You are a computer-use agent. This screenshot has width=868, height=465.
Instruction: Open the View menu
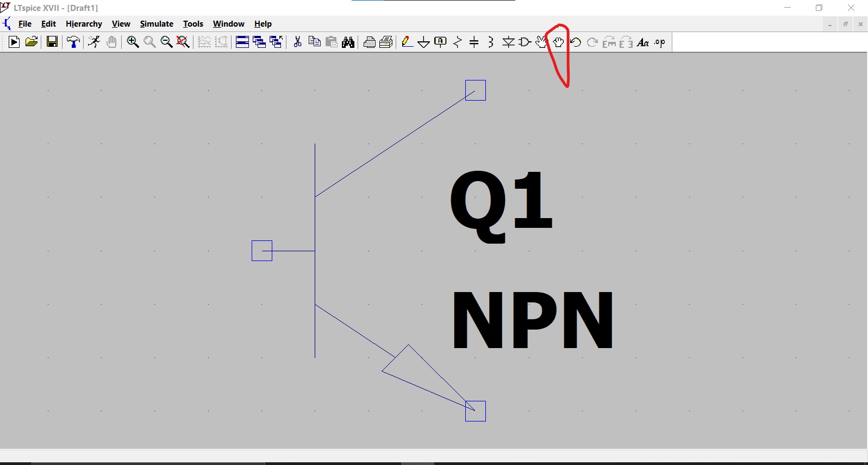(121, 24)
